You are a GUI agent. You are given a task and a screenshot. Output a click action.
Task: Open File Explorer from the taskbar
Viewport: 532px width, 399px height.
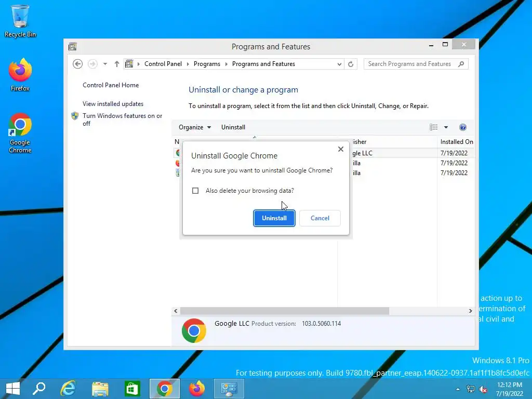point(100,389)
